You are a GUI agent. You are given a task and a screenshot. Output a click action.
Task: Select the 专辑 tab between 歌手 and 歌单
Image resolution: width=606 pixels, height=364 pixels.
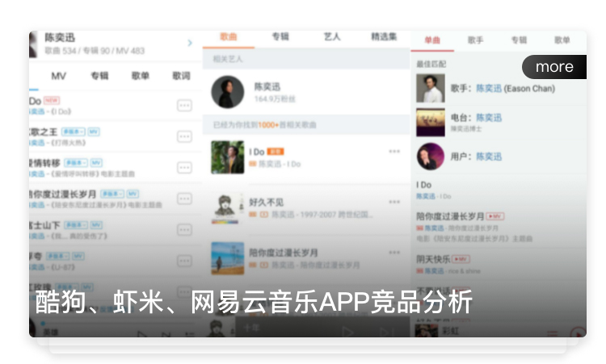[519, 40]
